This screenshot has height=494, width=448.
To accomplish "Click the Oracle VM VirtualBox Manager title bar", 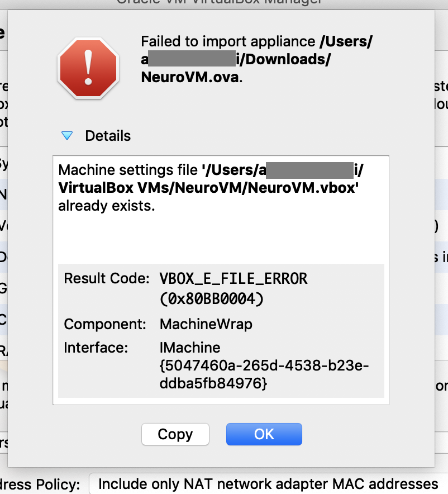I will pos(220,3).
